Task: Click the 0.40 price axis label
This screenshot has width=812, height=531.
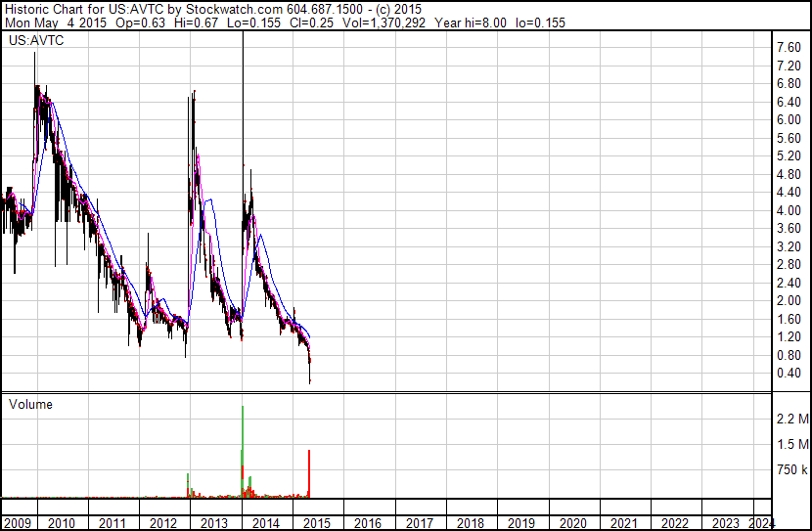Action: coord(789,374)
